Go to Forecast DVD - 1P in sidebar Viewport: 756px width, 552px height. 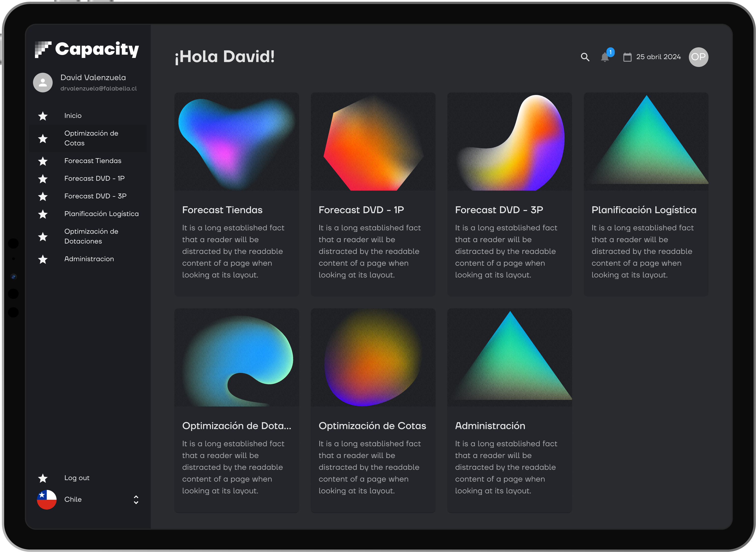tap(94, 178)
